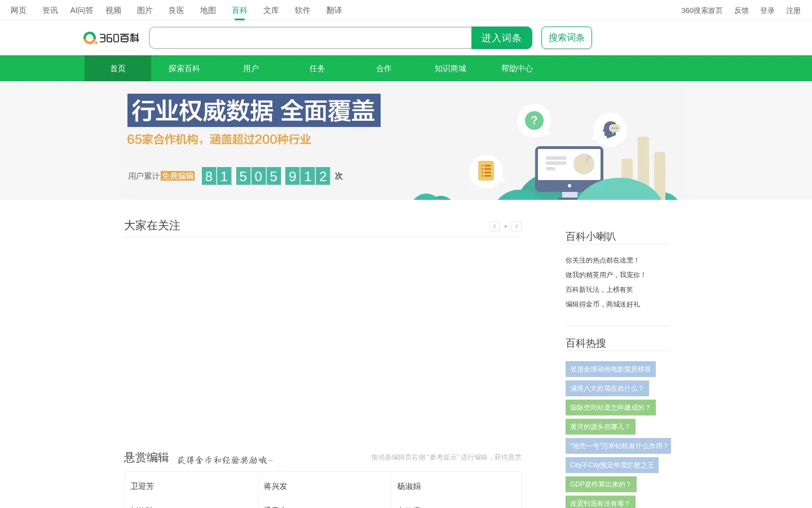Click the 360百科 logo
The width and height of the screenshot is (812, 508).
pos(111,38)
